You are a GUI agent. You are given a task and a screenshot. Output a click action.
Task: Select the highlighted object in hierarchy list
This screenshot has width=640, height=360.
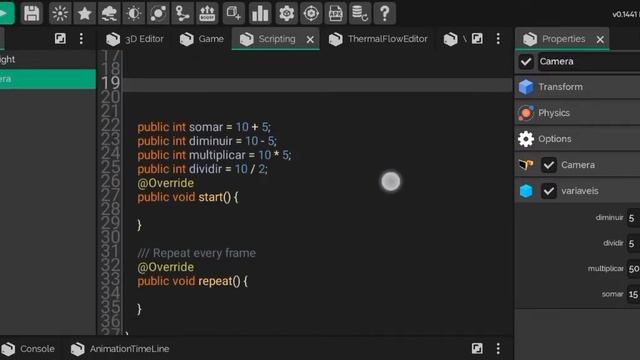tap(48, 79)
